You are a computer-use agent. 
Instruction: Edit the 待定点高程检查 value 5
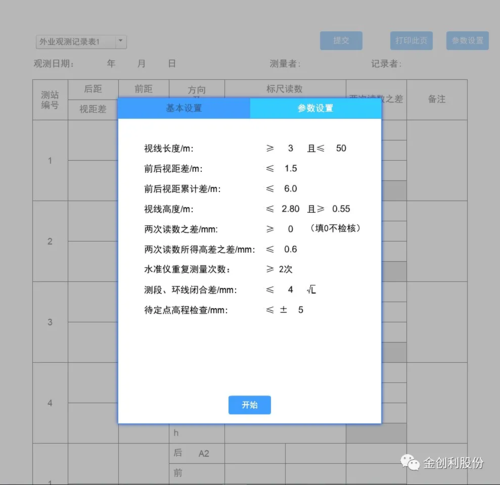point(300,310)
